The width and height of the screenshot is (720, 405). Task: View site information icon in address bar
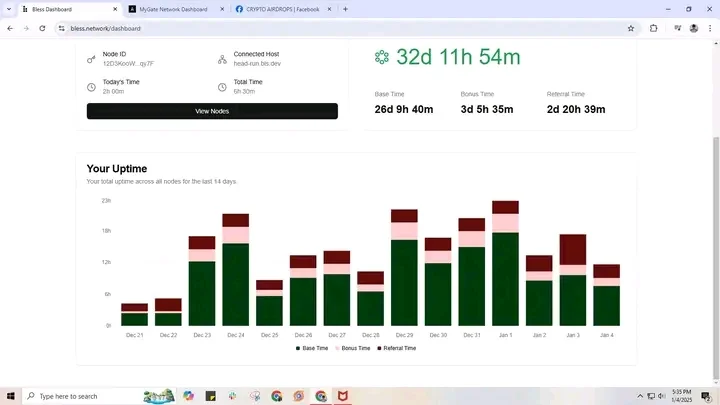point(62,28)
